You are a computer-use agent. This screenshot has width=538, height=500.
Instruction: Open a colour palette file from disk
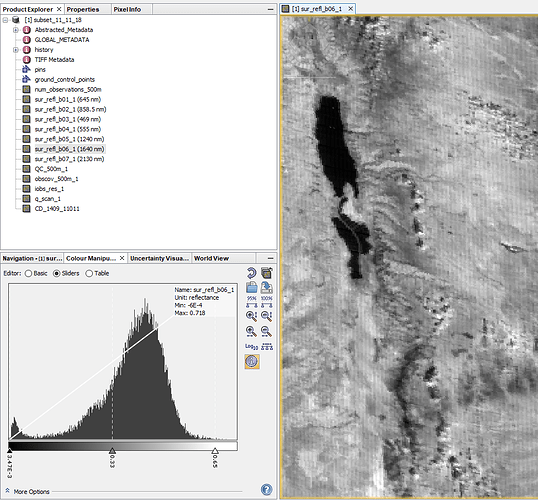[x=252, y=288]
